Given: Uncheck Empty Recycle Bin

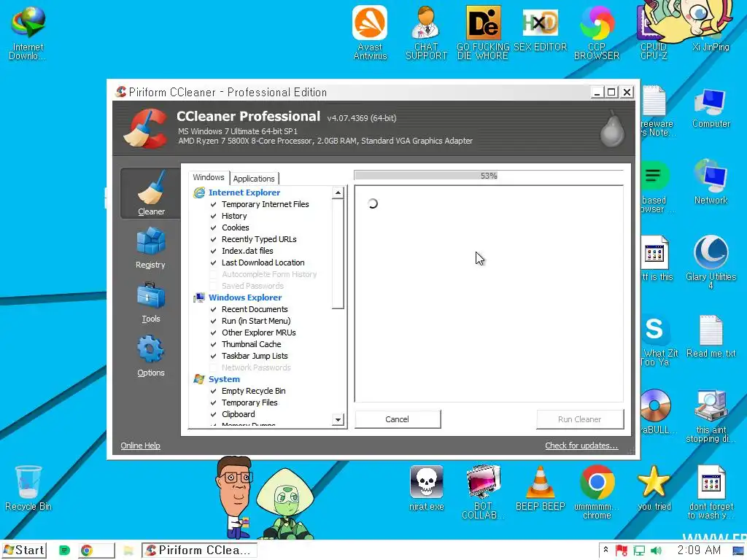Looking at the screenshot, I should tap(214, 391).
